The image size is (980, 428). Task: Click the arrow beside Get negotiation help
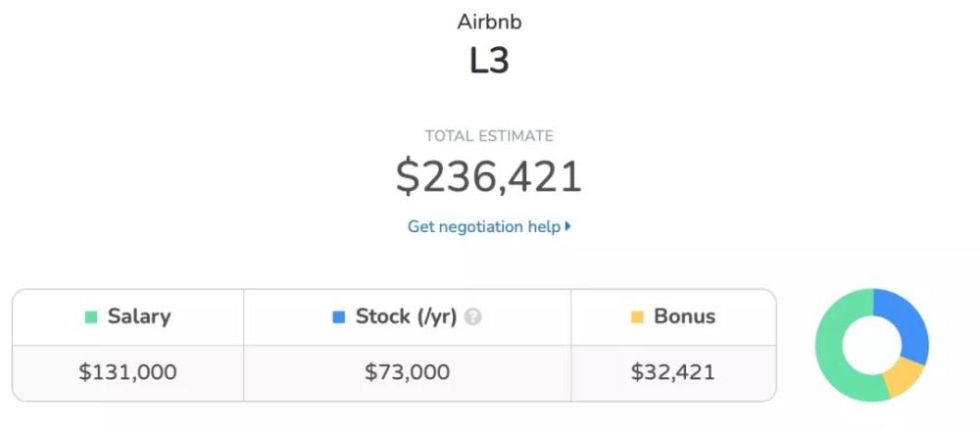click(567, 226)
